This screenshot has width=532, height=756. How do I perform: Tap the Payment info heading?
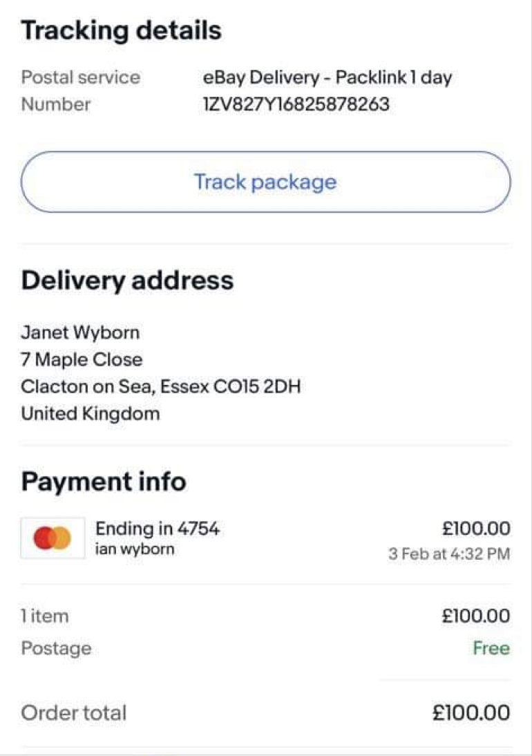pyautogui.click(x=104, y=481)
